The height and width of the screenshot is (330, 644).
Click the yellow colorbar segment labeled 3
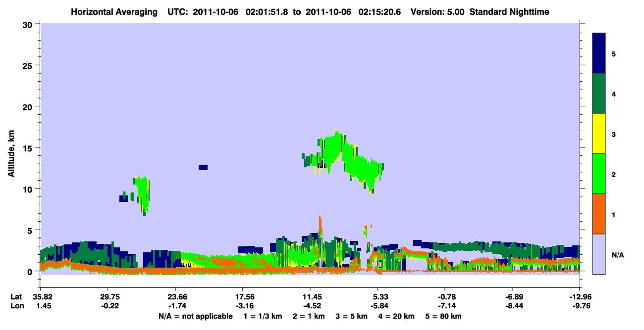[x=599, y=134]
